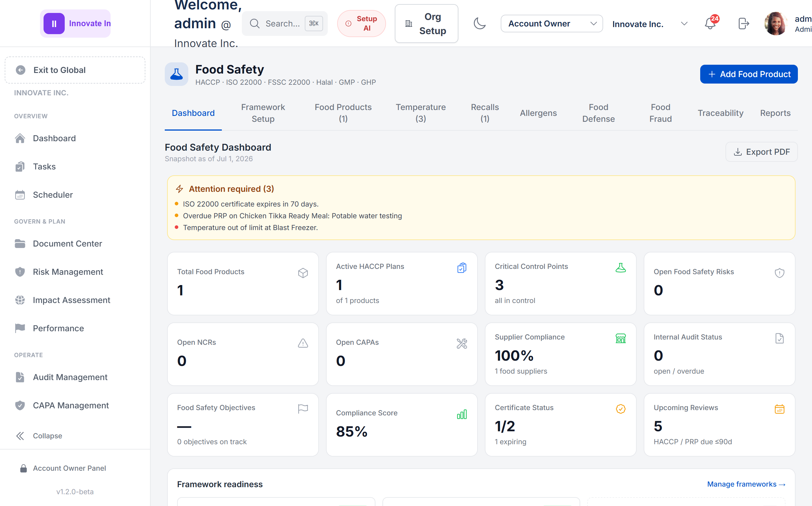Click the bar chart icon on Compliance Score card

click(462, 414)
